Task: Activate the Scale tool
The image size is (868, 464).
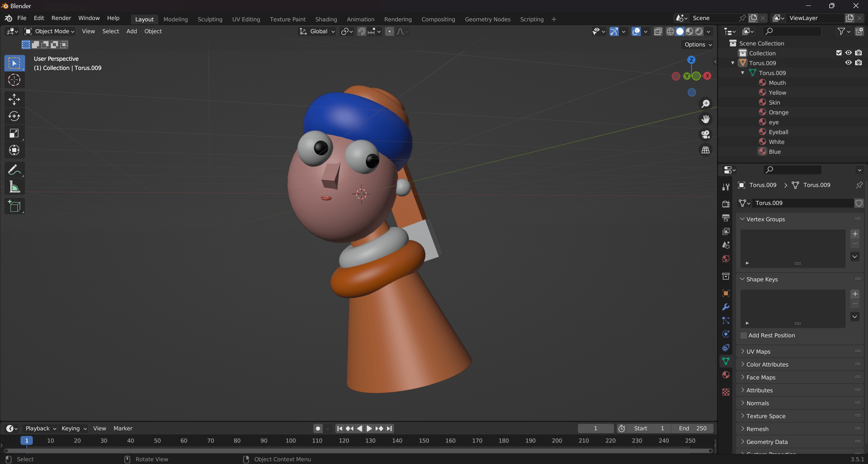Action: click(14, 133)
